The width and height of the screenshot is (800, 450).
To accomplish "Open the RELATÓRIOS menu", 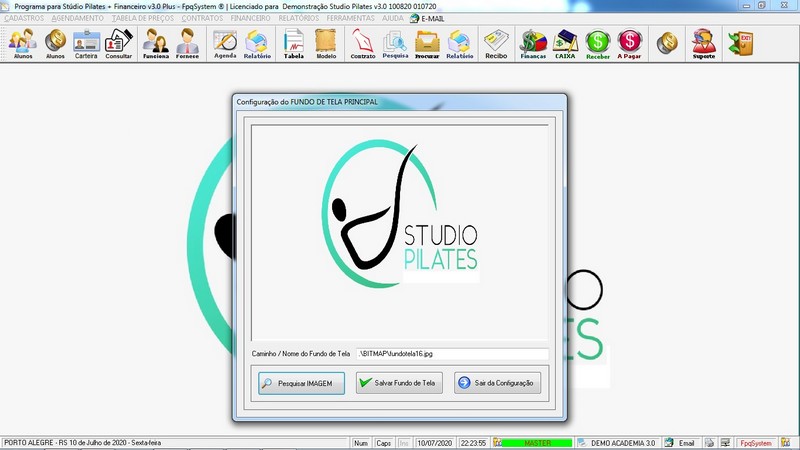I will [x=299, y=18].
